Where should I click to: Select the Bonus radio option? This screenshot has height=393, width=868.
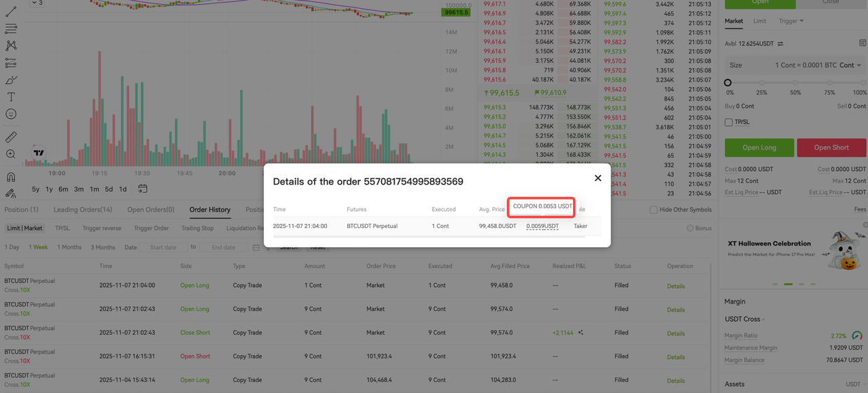coord(690,228)
